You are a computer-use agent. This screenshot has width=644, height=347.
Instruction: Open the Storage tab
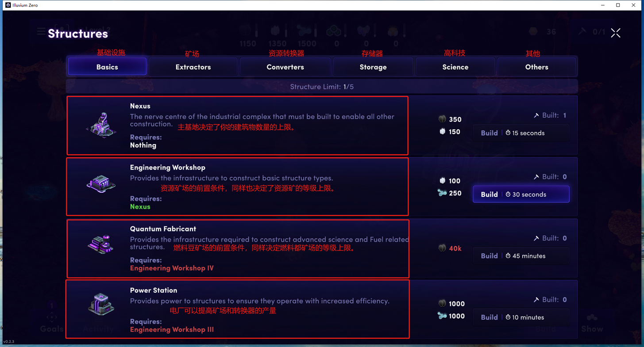click(x=373, y=67)
